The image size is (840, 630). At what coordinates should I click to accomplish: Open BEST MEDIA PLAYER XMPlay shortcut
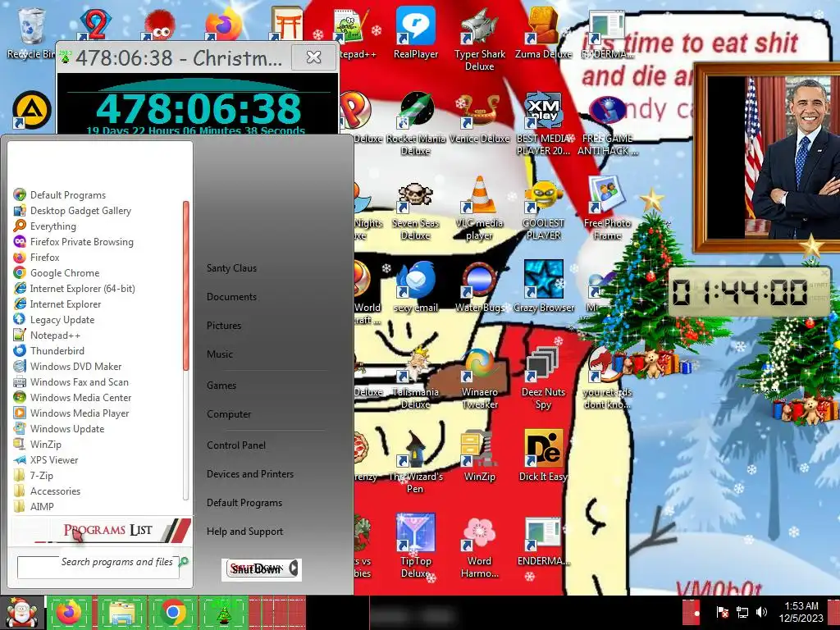(543, 123)
